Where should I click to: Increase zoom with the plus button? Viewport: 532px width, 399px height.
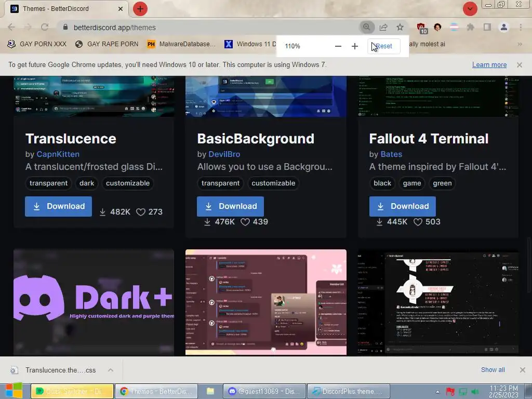(x=354, y=46)
